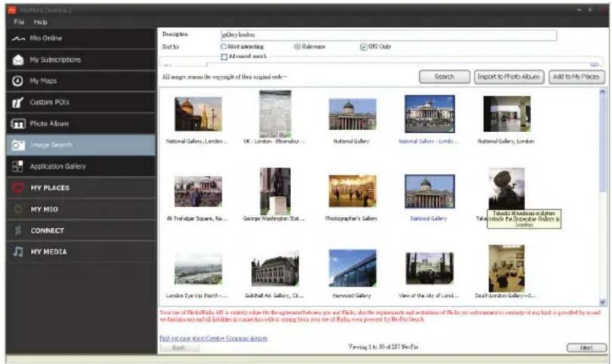612x364 pixels.
Task: Toggle the GPS Only checkbox
Action: [364, 47]
